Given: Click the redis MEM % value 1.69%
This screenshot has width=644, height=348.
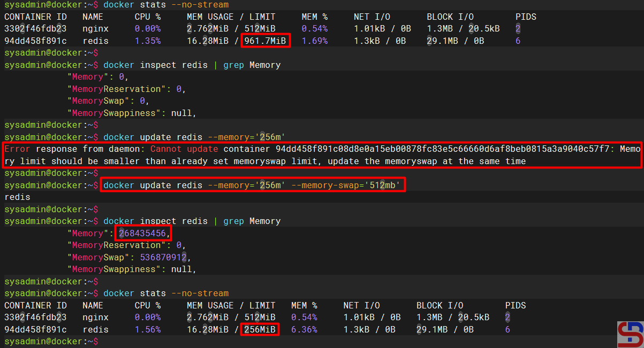Looking at the screenshot, I should point(314,41).
